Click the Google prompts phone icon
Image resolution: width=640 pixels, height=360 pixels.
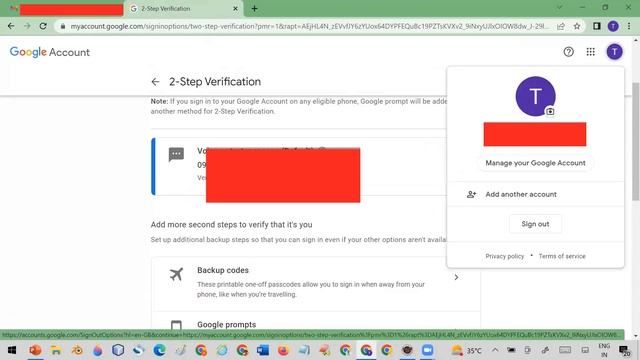(x=176, y=324)
